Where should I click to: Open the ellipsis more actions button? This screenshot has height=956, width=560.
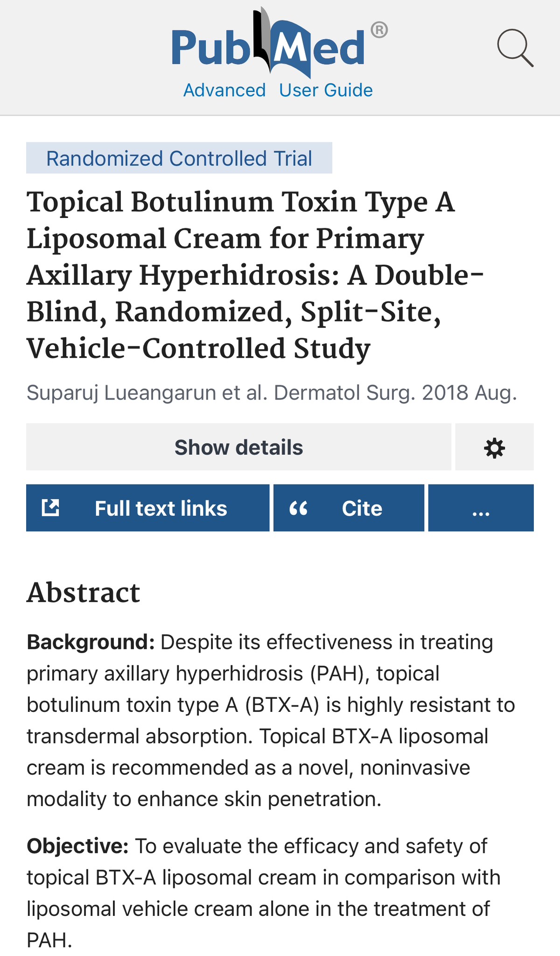pyautogui.click(x=481, y=508)
